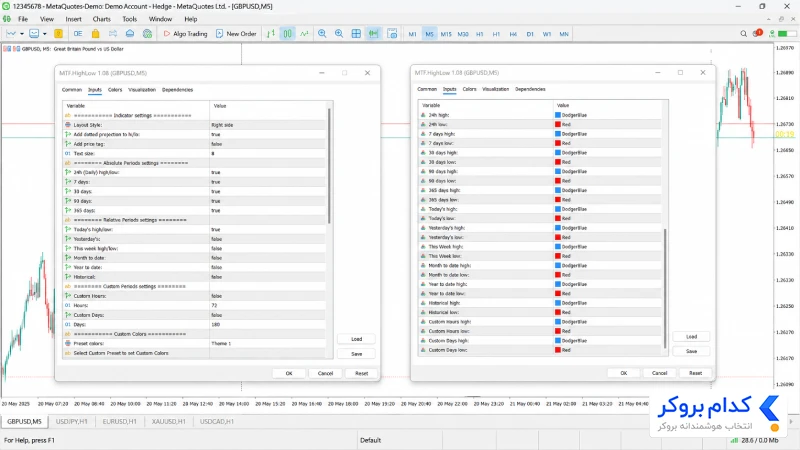
Task: Click Historical low Red color swatch
Action: [558, 312]
